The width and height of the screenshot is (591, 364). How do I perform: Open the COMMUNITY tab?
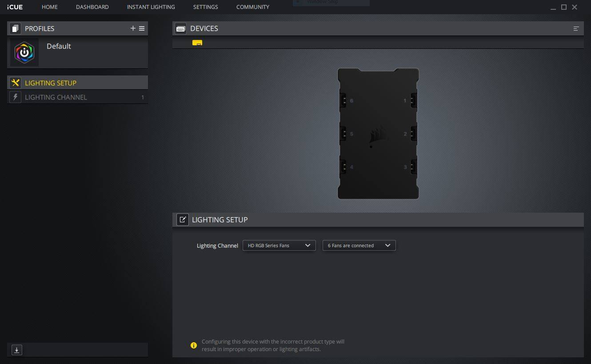253,7
